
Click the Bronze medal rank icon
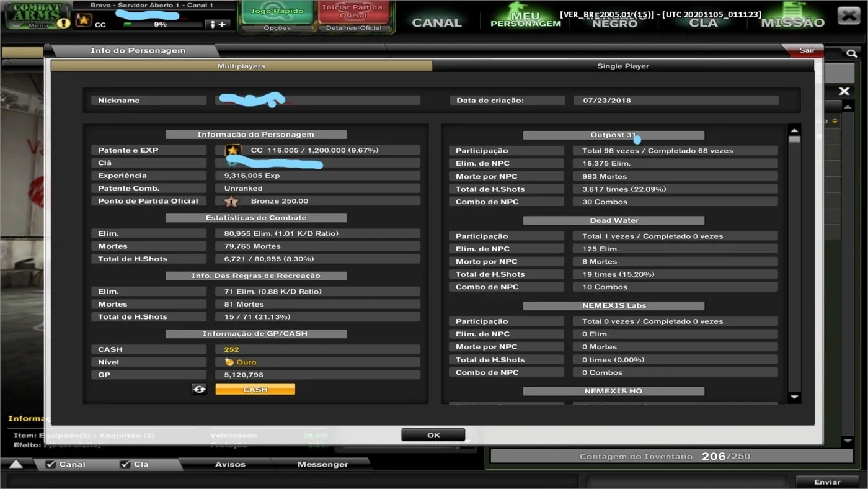(x=231, y=201)
